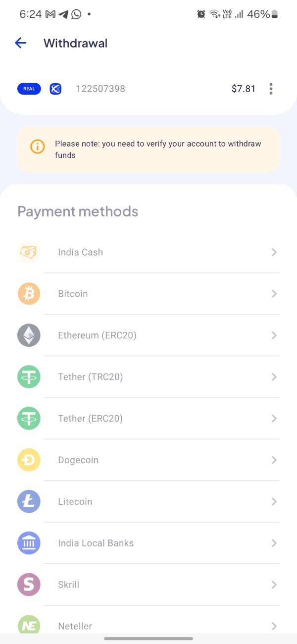
Task: Tap the Bitcoin coin icon
Action: tap(29, 294)
